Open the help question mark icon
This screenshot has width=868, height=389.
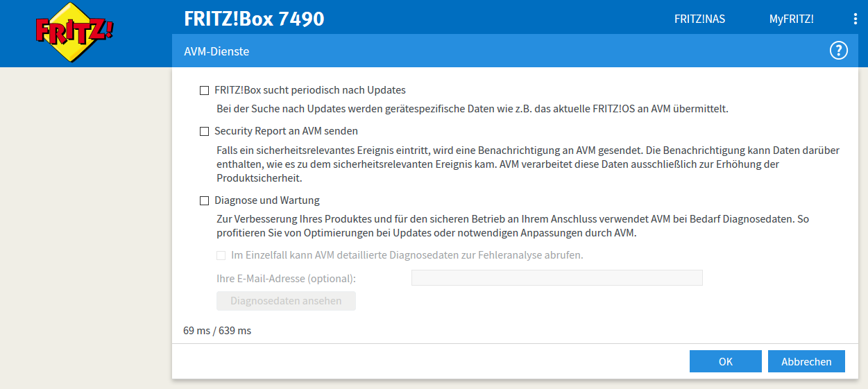[839, 51]
